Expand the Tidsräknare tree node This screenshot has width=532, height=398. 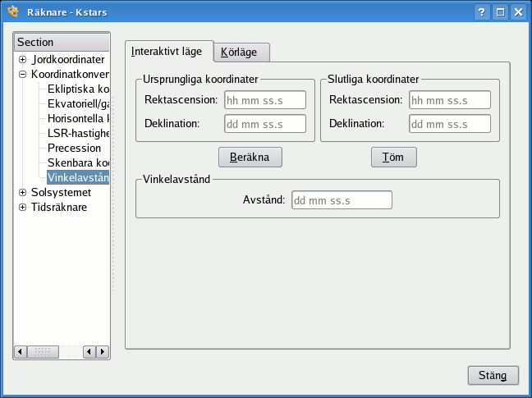pos(22,207)
